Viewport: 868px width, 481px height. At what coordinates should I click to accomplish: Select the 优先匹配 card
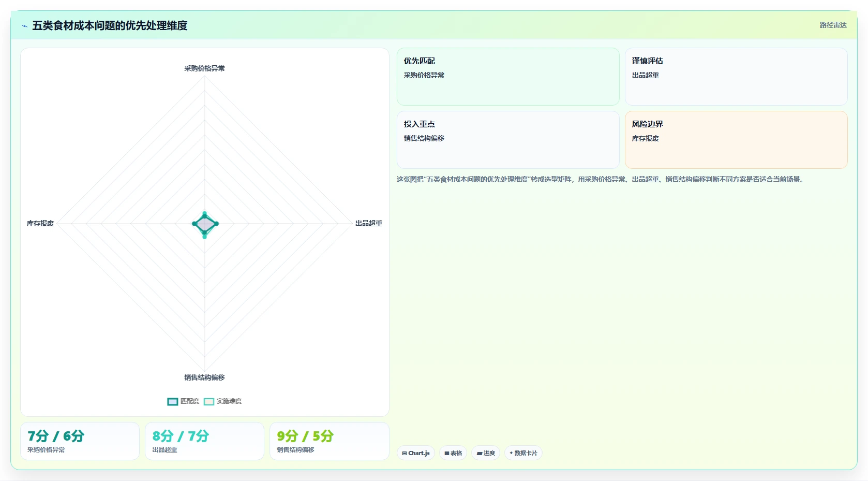[508, 77]
